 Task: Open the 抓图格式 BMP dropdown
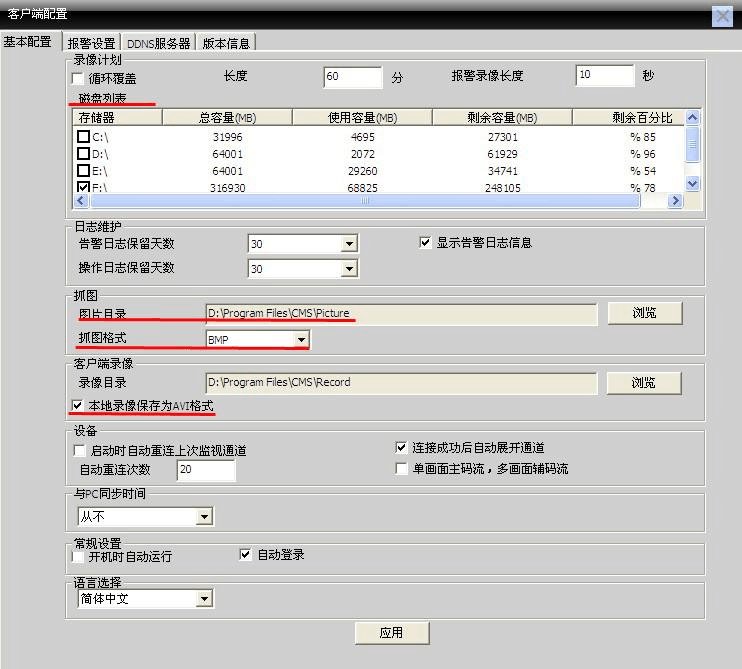pyautogui.click(x=301, y=340)
